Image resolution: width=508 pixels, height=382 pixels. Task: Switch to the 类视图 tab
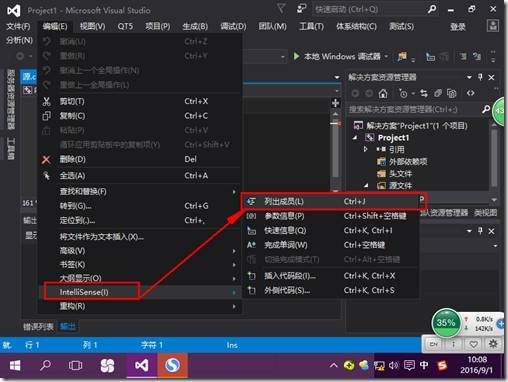486,213
